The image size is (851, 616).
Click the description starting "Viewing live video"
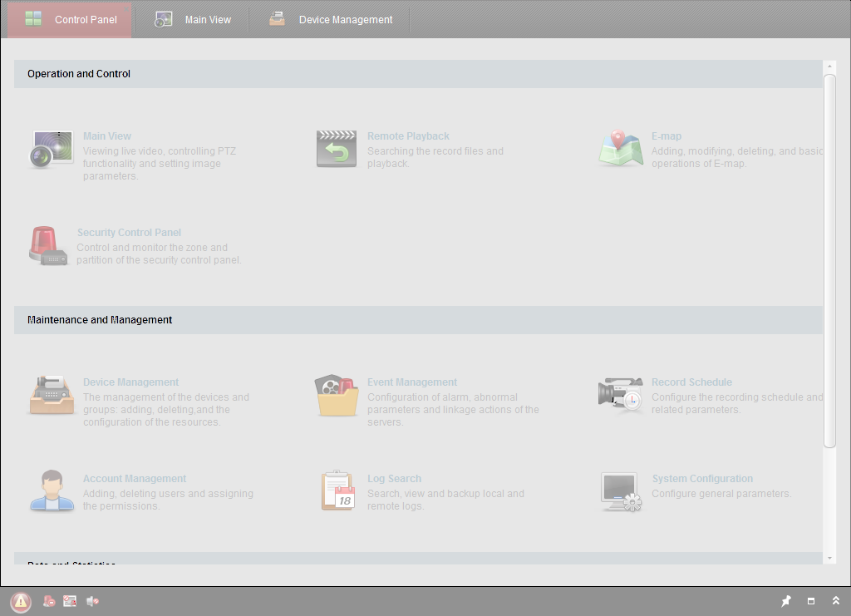click(x=160, y=164)
